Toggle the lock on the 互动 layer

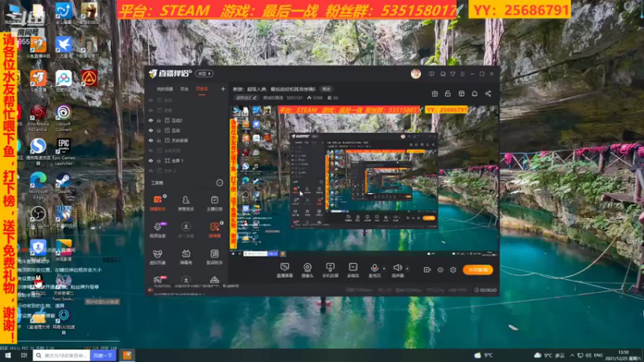tap(159, 130)
